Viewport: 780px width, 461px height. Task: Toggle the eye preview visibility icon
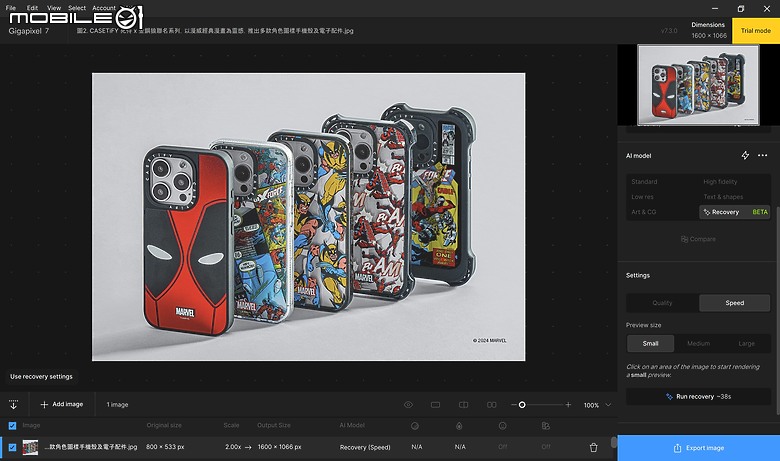(x=408, y=405)
